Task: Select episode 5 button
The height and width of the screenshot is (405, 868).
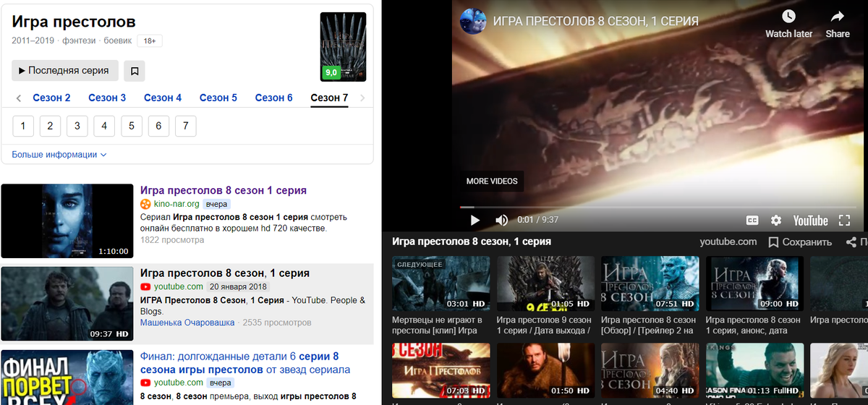Action: click(132, 126)
